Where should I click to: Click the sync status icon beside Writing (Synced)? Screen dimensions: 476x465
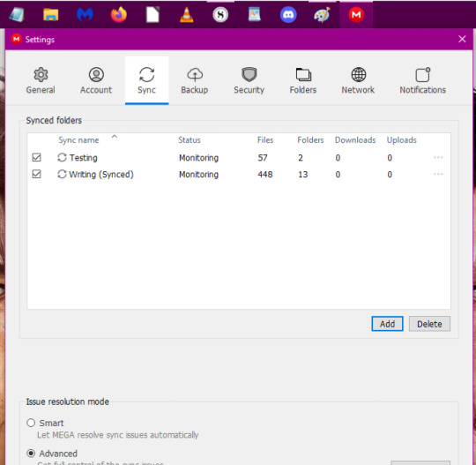click(62, 174)
